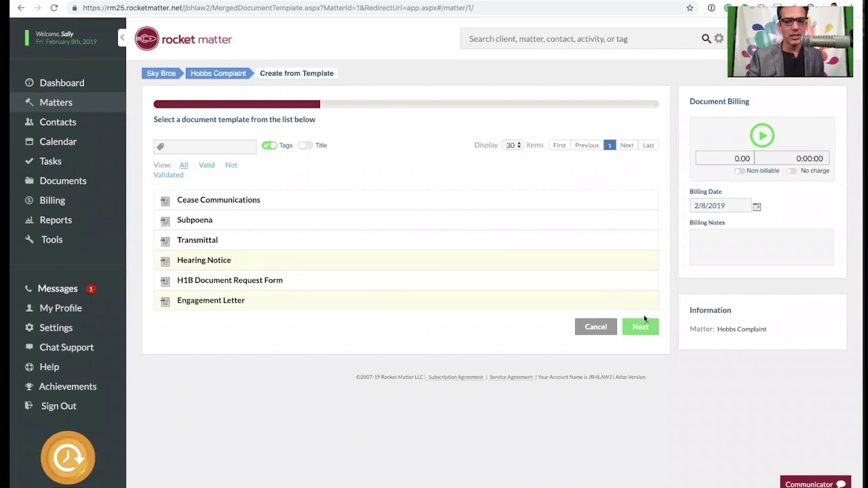Open Contacts in the sidebar

(58, 122)
